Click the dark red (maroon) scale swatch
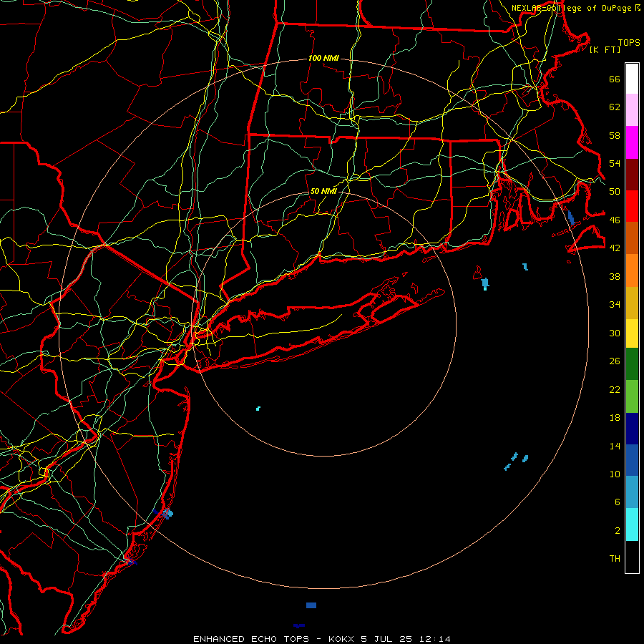Screen dimensions: 644x644 (632, 175)
